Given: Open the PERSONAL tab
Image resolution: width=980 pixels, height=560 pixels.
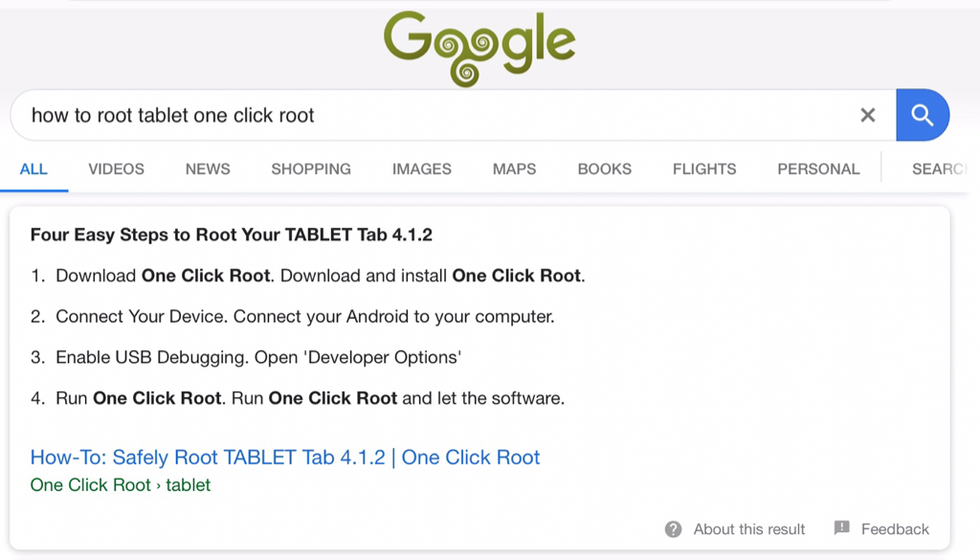Looking at the screenshot, I should 819,168.
